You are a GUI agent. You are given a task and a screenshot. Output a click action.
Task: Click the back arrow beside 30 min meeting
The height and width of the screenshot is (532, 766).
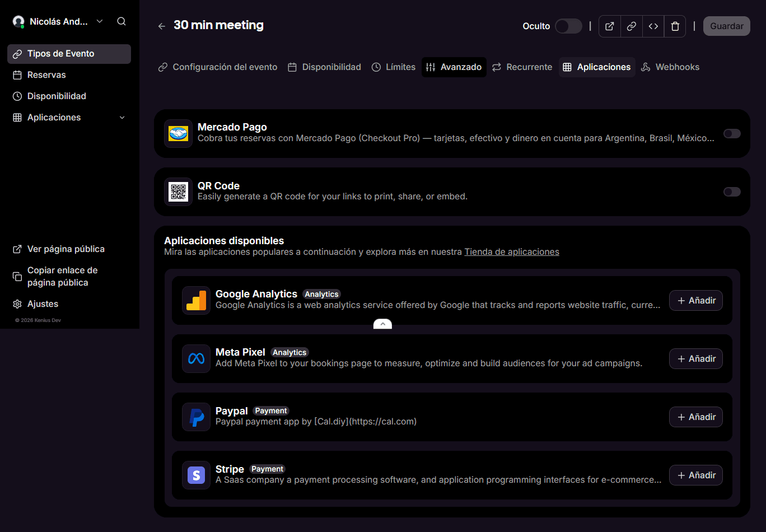pyautogui.click(x=162, y=26)
